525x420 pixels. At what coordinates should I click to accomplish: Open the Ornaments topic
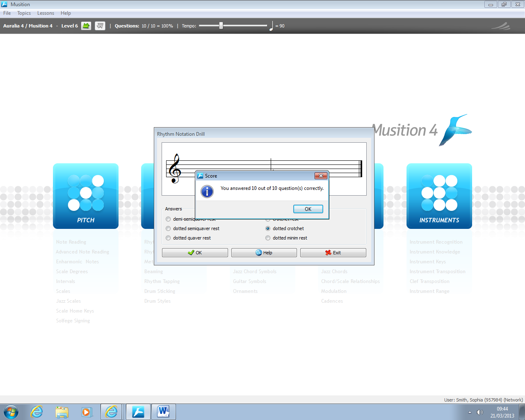[245, 291]
